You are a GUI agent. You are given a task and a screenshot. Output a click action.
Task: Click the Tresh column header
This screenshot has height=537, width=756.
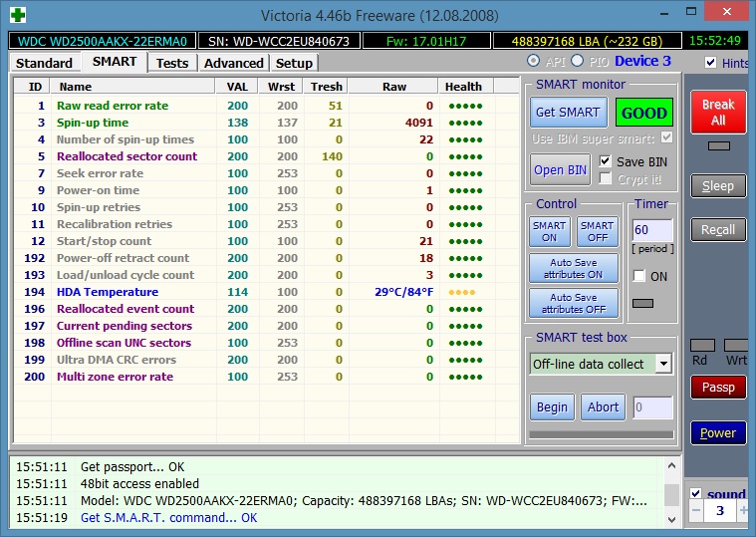pos(326,87)
